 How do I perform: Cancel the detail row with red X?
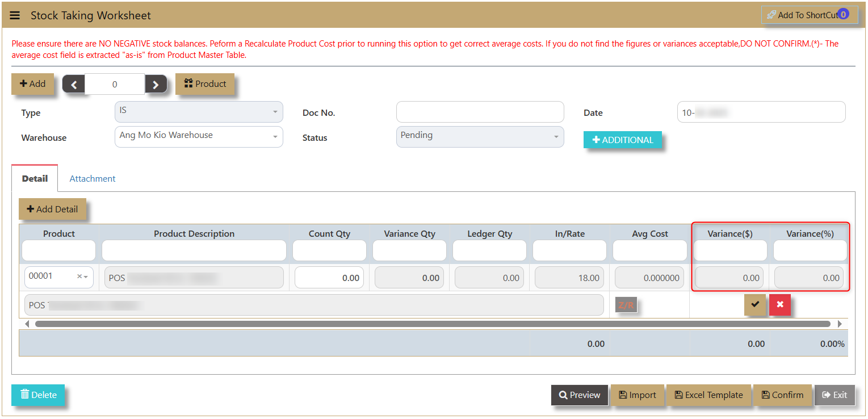780,304
